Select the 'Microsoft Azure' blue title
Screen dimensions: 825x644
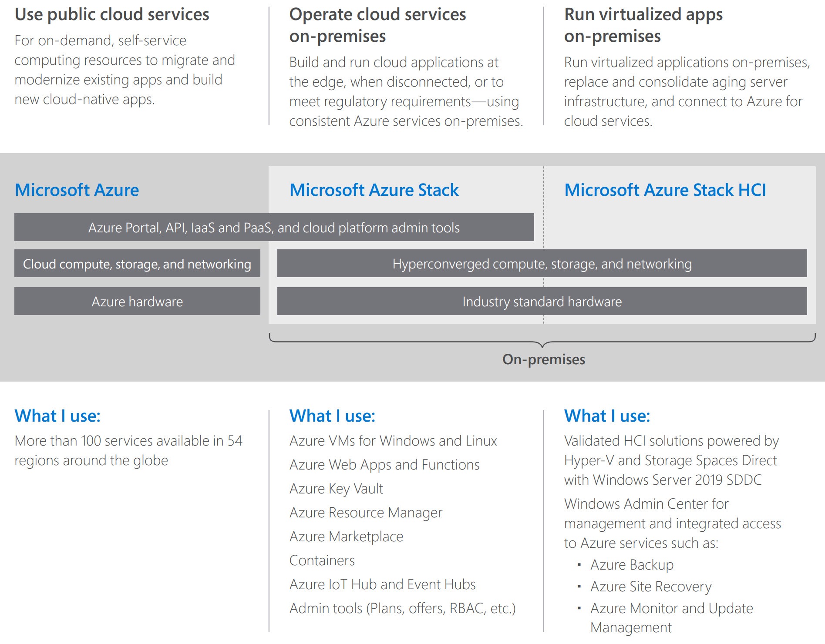point(77,190)
